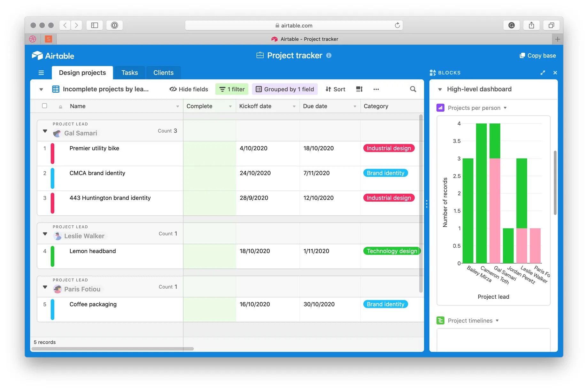
Task: Click Brand identity tag for Coffee packaging
Action: pyautogui.click(x=385, y=304)
